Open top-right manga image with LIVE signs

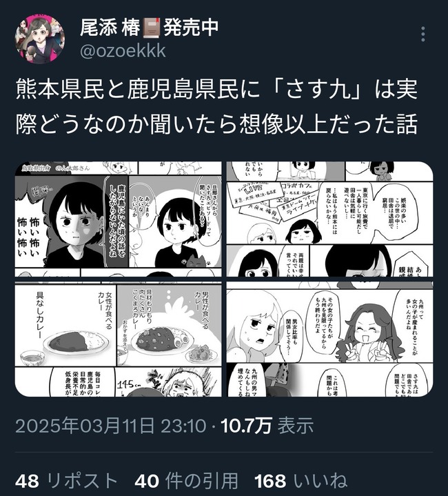[330, 219]
